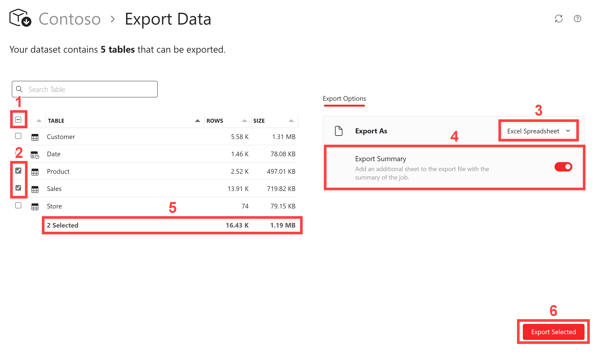Sort by the SIZE column arrow
This screenshot has width=608, height=364.
pos(291,121)
